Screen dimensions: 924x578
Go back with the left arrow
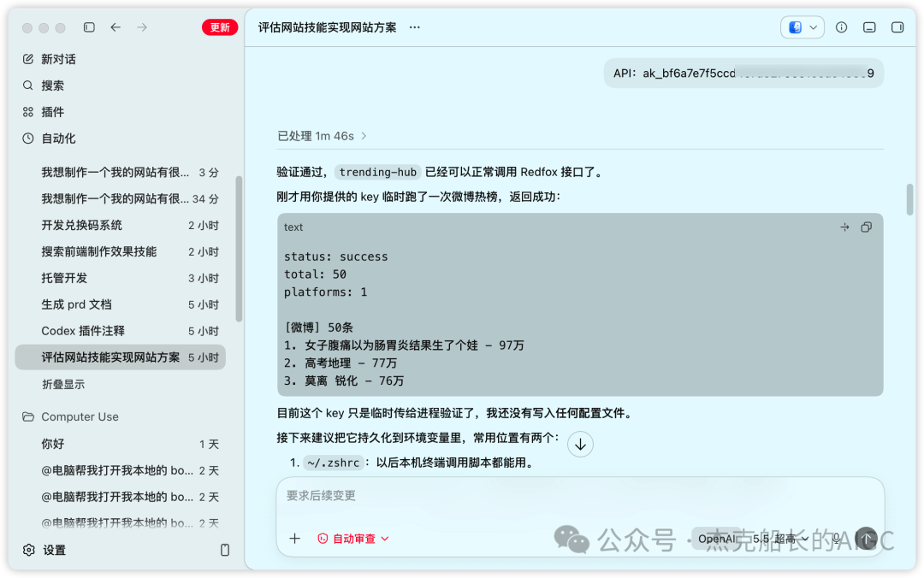[115, 27]
